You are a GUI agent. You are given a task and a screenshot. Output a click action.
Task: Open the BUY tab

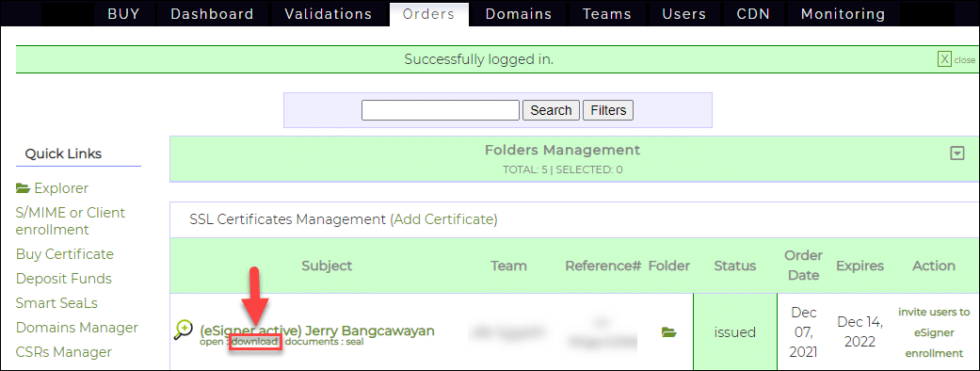tap(123, 14)
